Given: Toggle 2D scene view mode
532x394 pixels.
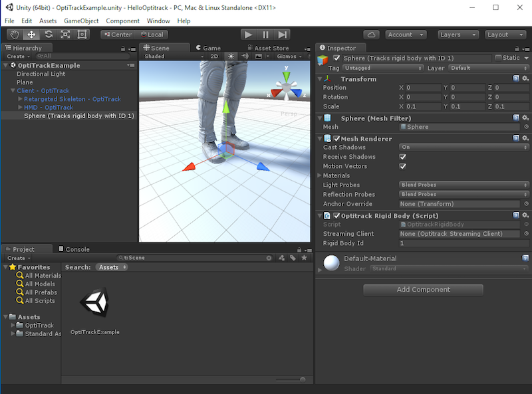Looking at the screenshot, I should point(214,56).
